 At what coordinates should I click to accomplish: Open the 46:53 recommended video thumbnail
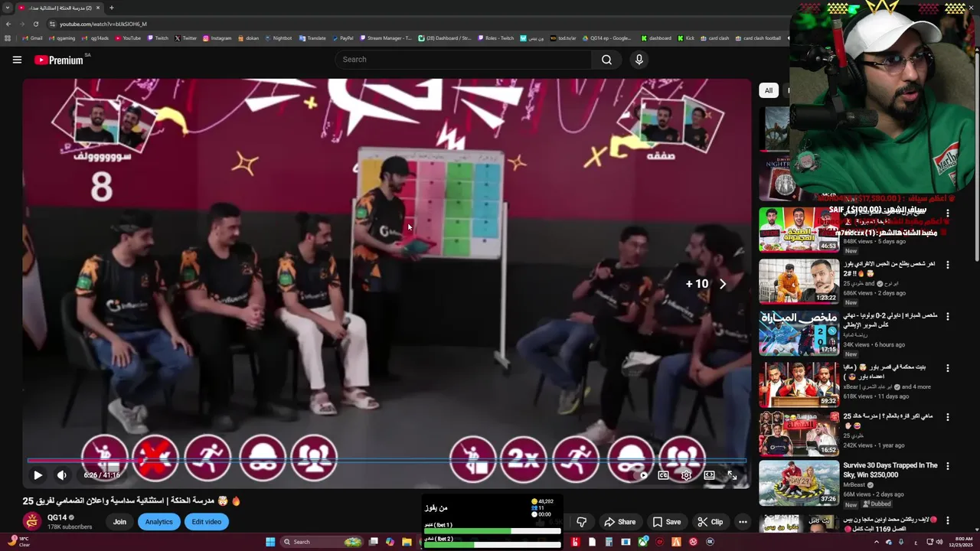pyautogui.click(x=799, y=229)
